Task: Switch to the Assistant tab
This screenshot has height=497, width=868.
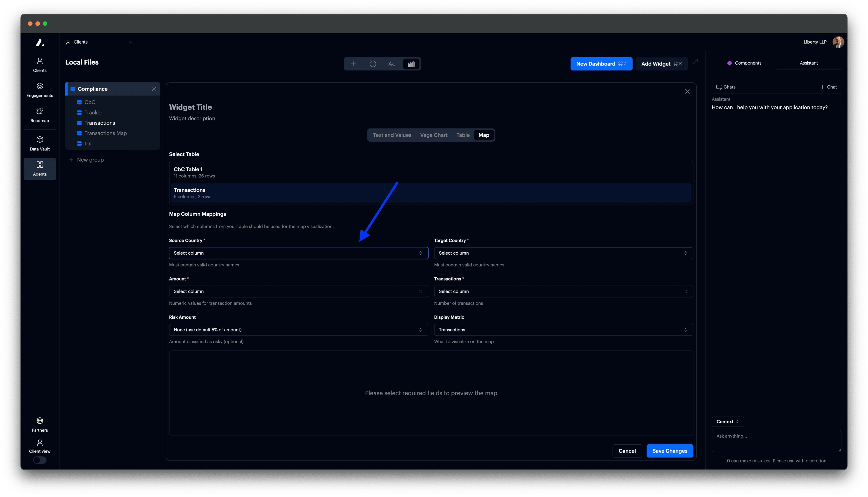Action: [x=809, y=63]
